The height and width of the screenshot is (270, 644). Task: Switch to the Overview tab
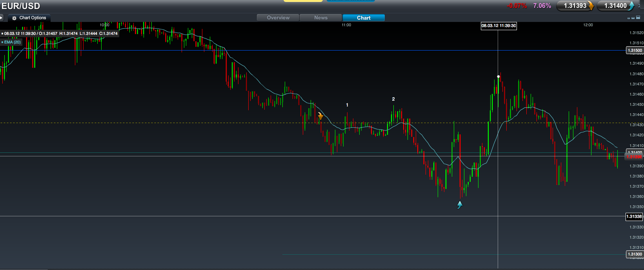(278, 18)
